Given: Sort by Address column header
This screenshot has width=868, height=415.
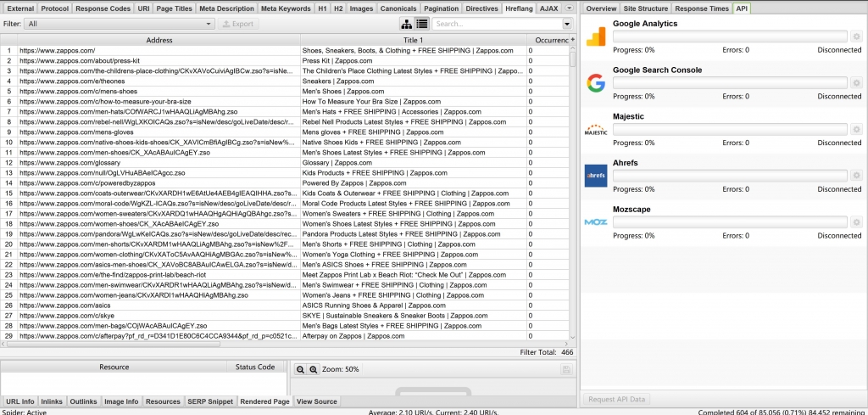Looking at the screenshot, I should point(159,40).
